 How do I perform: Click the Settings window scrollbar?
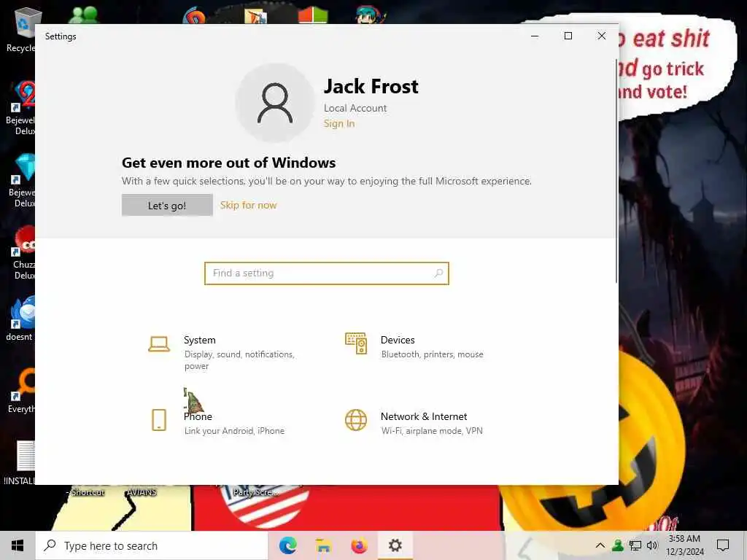click(x=616, y=171)
